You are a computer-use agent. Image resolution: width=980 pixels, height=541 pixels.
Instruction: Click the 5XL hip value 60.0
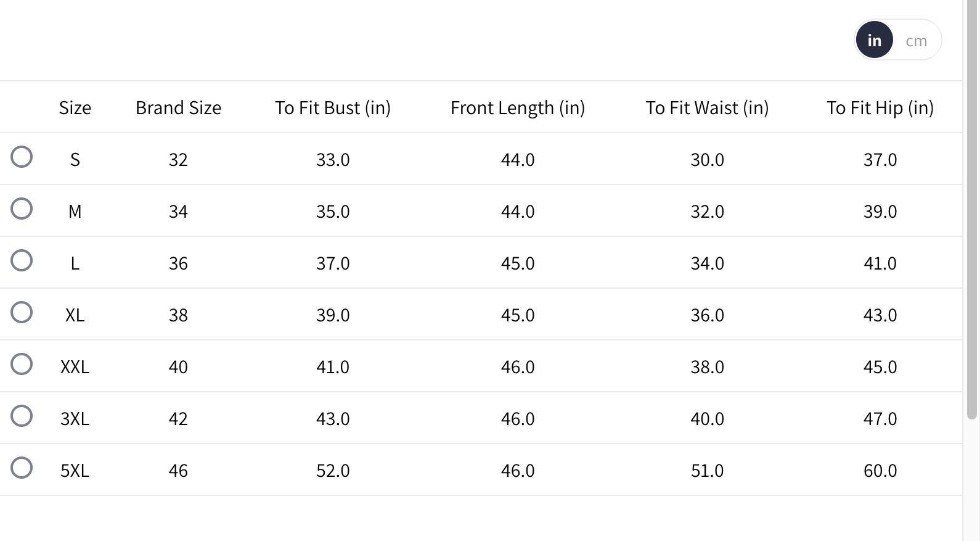880,471
